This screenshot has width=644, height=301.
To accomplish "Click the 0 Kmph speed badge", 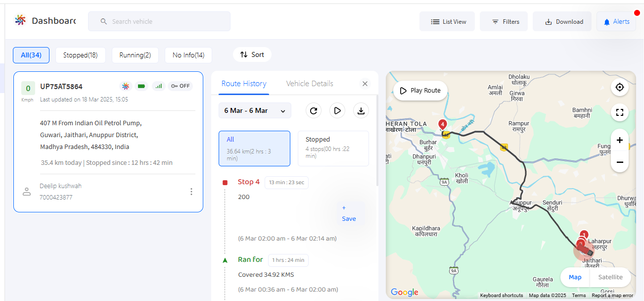I will click(x=28, y=89).
